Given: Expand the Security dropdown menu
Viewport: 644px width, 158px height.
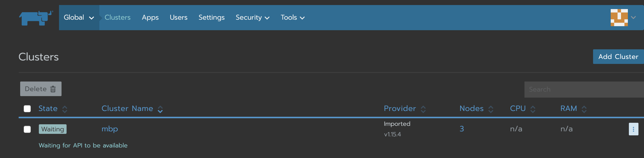Looking at the screenshot, I should pyautogui.click(x=252, y=17).
